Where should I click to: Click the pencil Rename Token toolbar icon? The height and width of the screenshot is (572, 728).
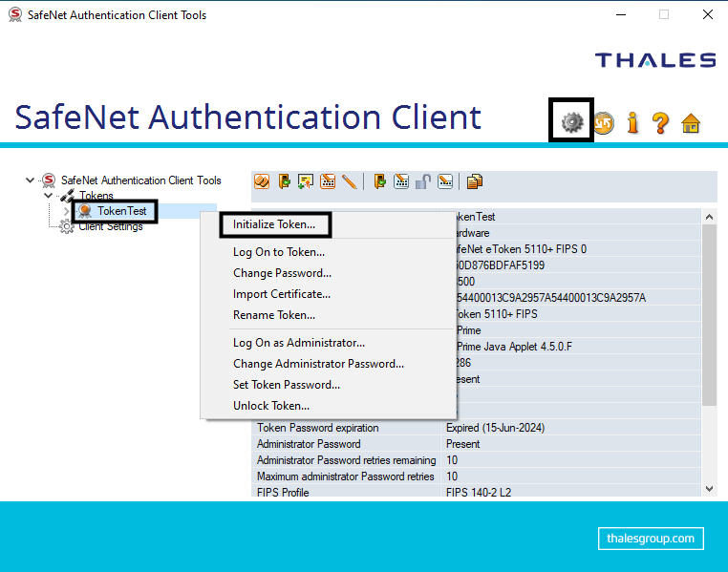(x=350, y=180)
